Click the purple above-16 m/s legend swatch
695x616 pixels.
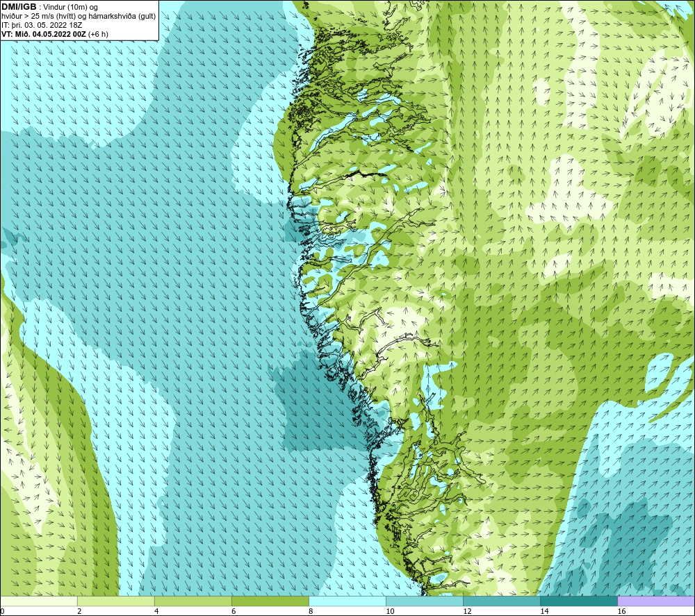click(656, 601)
